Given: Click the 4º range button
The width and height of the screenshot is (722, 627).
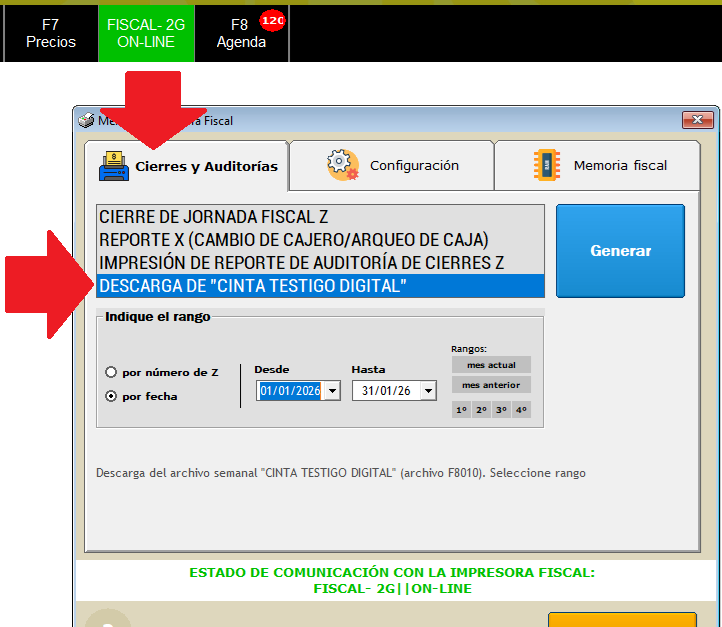Looking at the screenshot, I should pyautogui.click(x=521, y=410).
